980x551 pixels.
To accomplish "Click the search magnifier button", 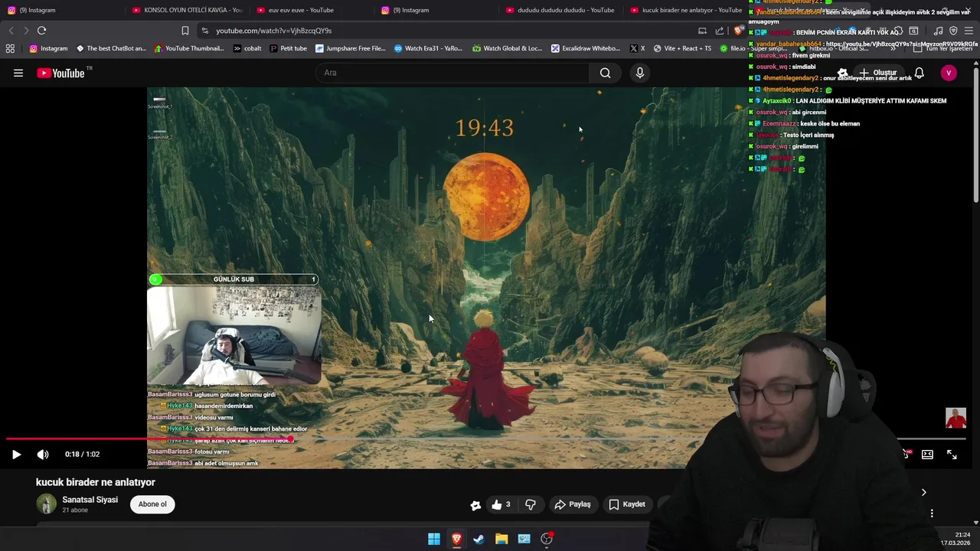I will tap(605, 73).
